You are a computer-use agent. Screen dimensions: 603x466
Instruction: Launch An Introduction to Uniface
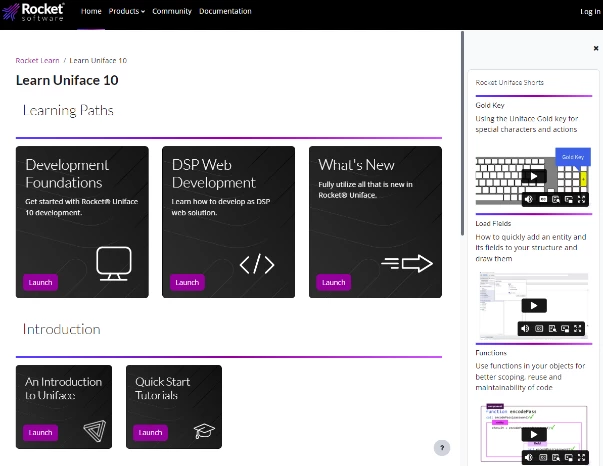click(40, 433)
